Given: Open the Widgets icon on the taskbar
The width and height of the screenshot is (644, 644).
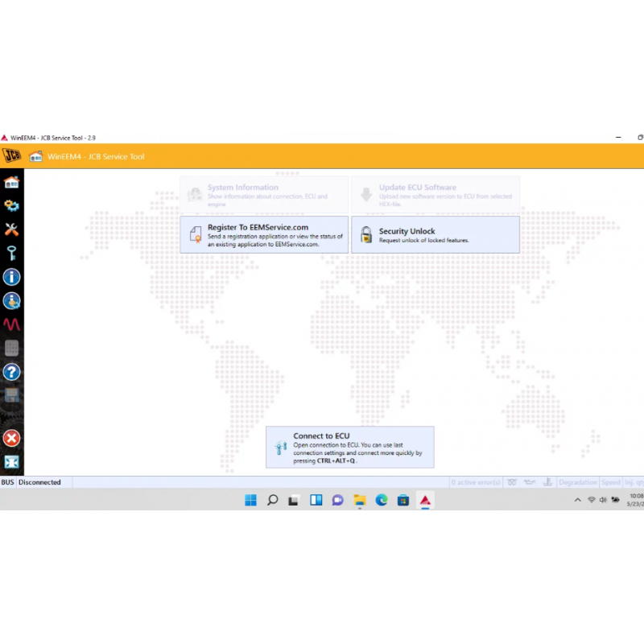Looking at the screenshot, I should point(316,500).
